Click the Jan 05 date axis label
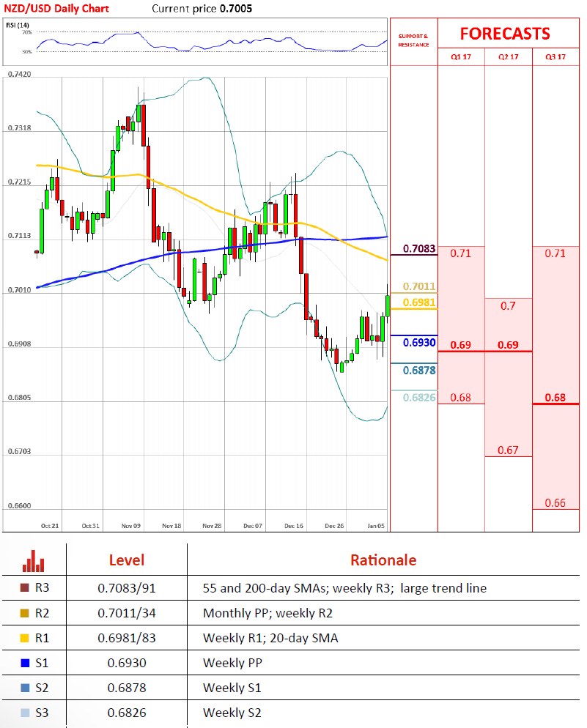 click(x=376, y=526)
